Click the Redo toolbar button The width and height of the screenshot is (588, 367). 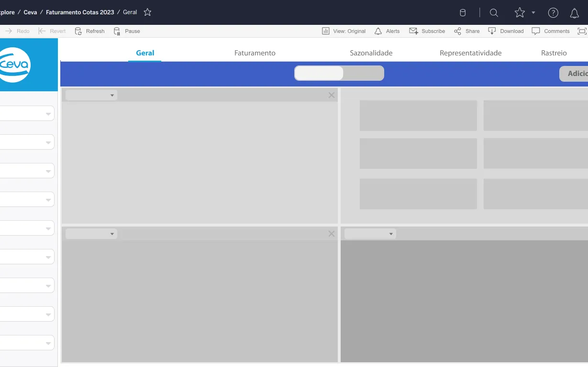(x=17, y=31)
